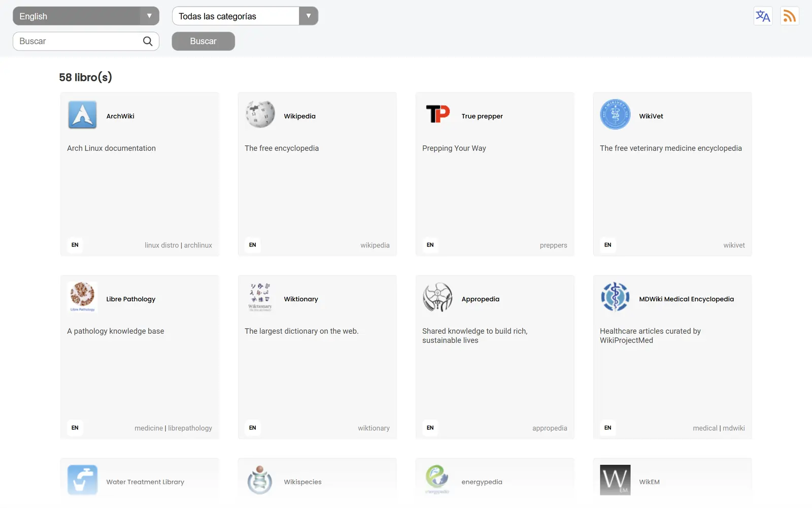Click the 'linux distro | archlinux' tags

tap(178, 245)
